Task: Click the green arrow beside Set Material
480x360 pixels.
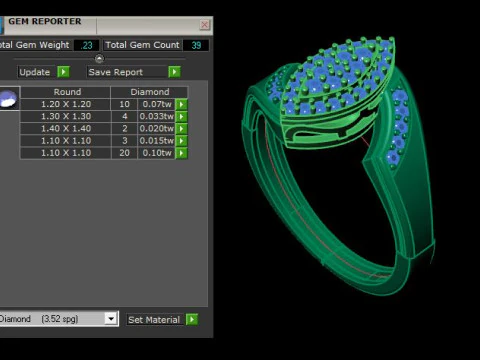Action: point(192,319)
